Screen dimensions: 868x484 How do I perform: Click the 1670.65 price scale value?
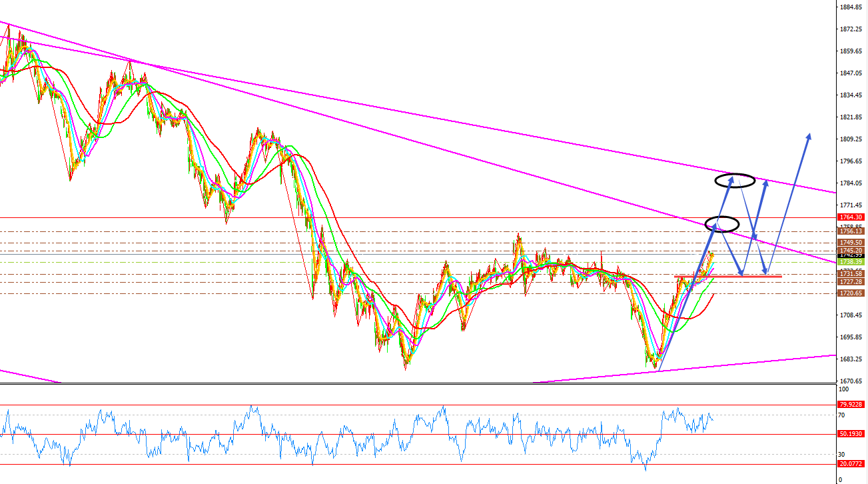[x=851, y=381]
